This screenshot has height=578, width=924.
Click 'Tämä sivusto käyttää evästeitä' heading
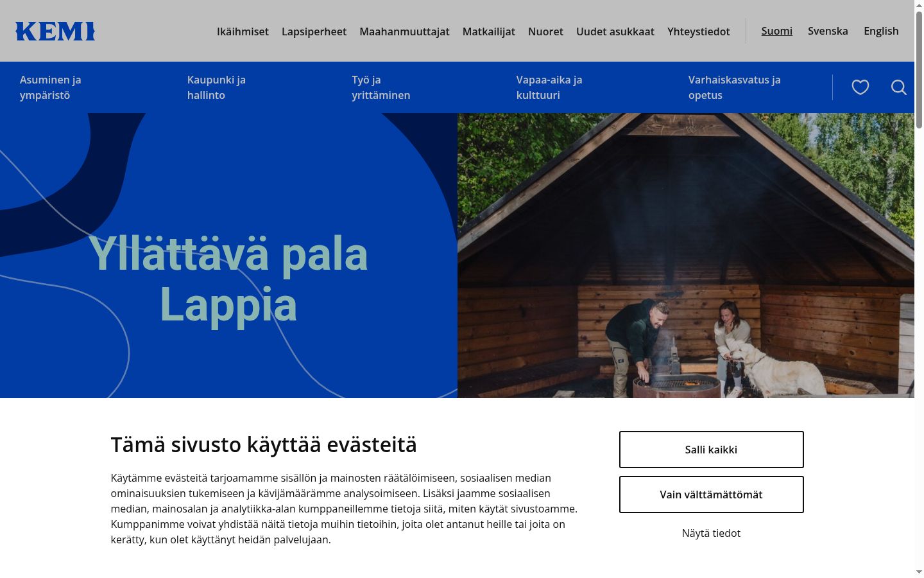tap(264, 444)
